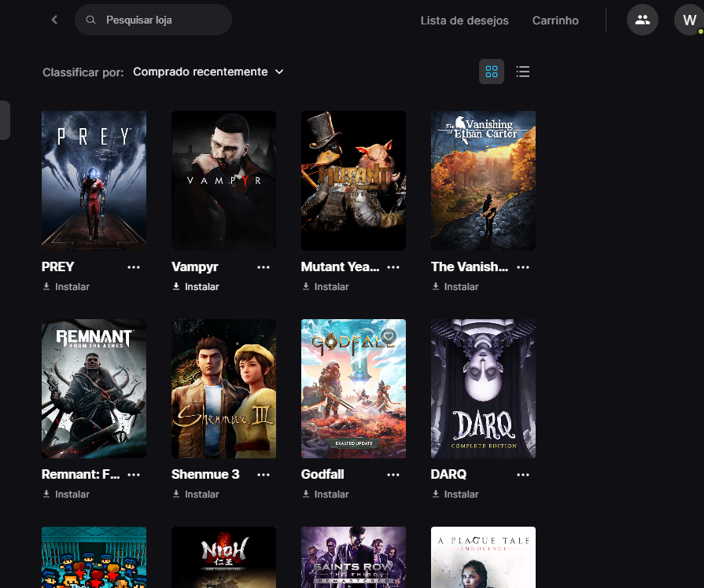Select the Nioh game cover thumbnail
Image resolution: width=704 pixels, height=588 pixels.
coord(223,557)
